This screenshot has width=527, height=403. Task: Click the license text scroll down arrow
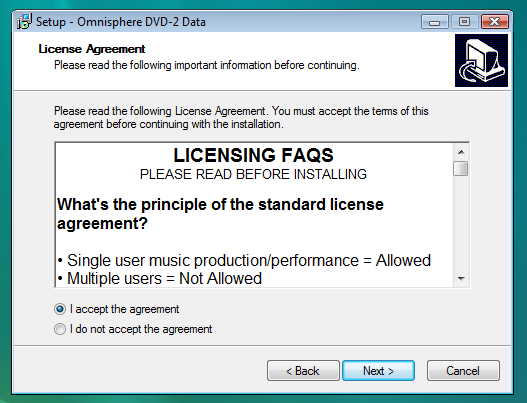click(461, 279)
